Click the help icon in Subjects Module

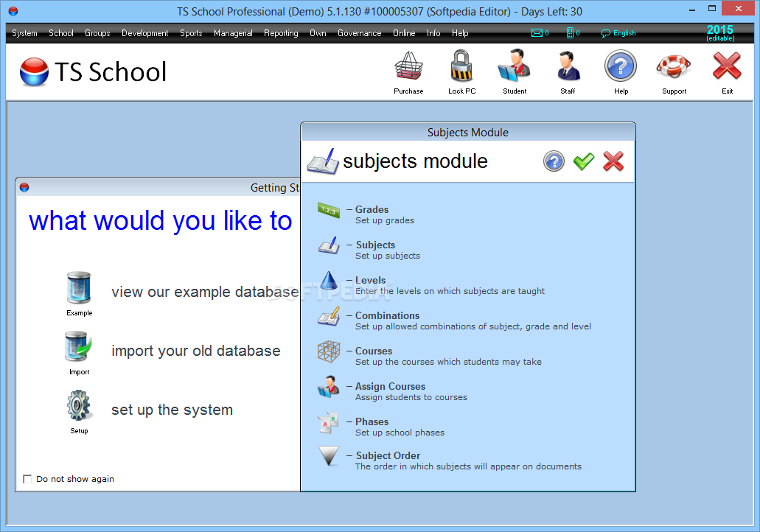coord(554,161)
